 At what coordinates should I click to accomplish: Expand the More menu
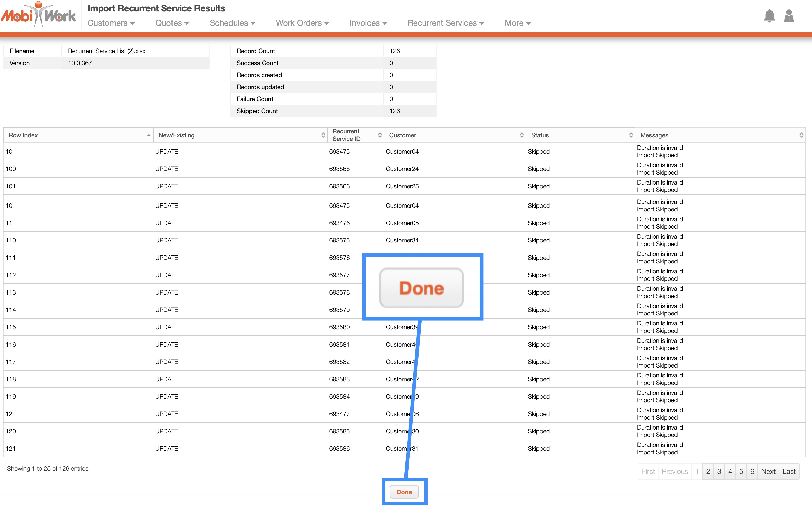[x=517, y=23]
